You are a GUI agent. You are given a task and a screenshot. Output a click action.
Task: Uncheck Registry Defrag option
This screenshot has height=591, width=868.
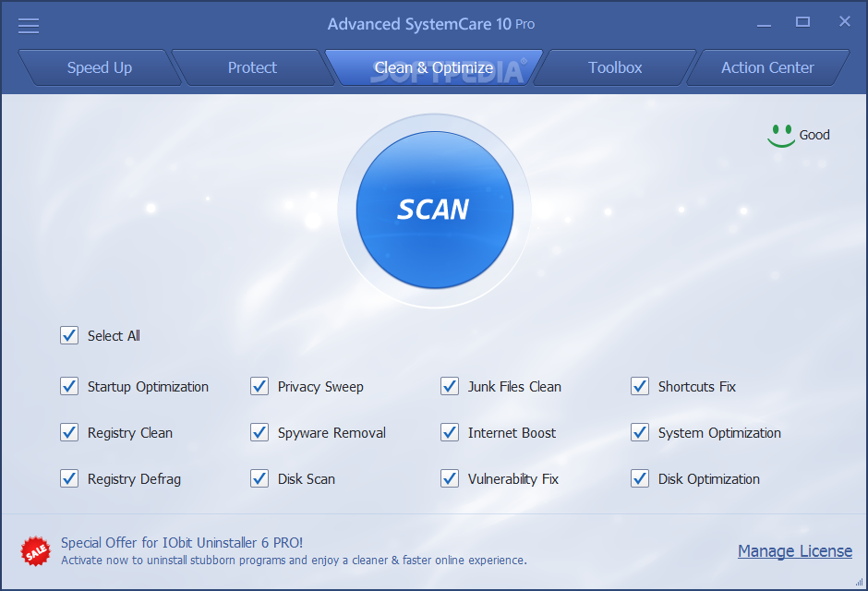69,478
